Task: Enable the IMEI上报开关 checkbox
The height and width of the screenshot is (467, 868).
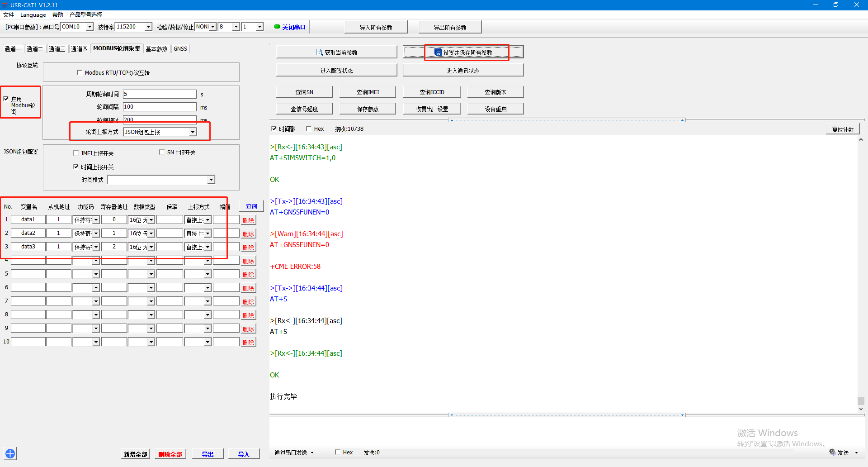Action: coord(76,153)
